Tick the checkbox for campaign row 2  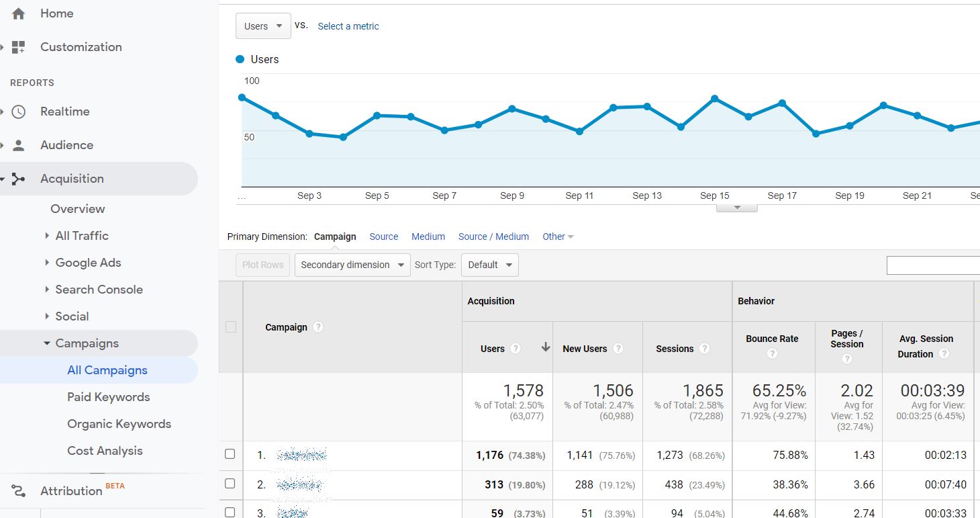(230, 484)
